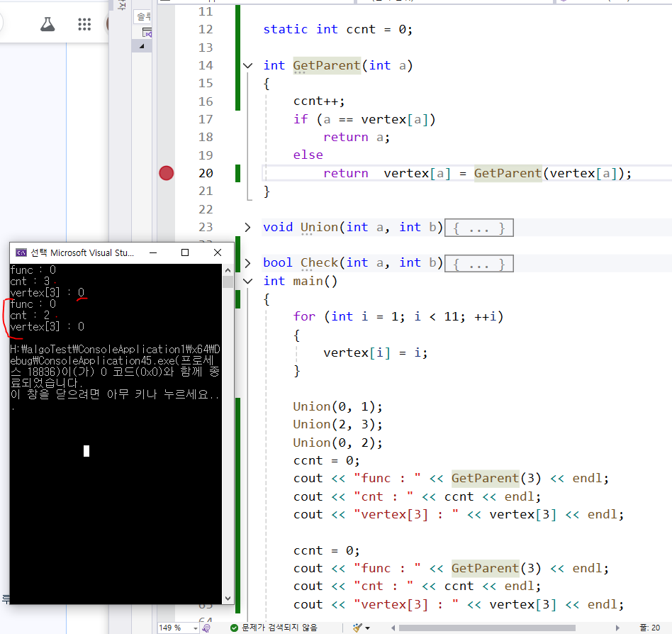Click the 'ccnt++;' statement

(x=319, y=101)
